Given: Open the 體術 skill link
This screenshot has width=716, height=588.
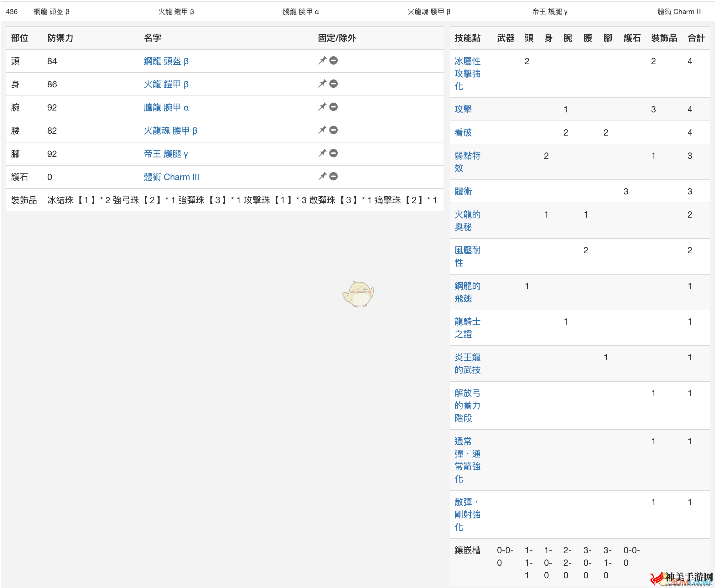Looking at the screenshot, I should coord(463,192).
